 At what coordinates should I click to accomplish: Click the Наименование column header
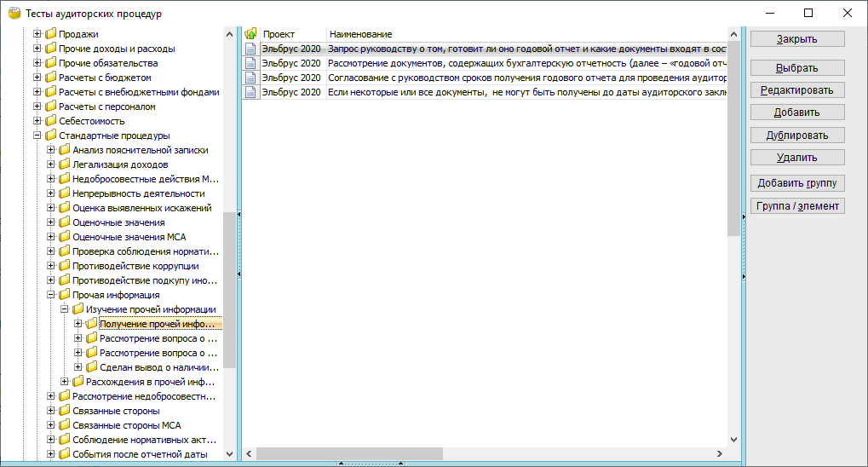526,34
